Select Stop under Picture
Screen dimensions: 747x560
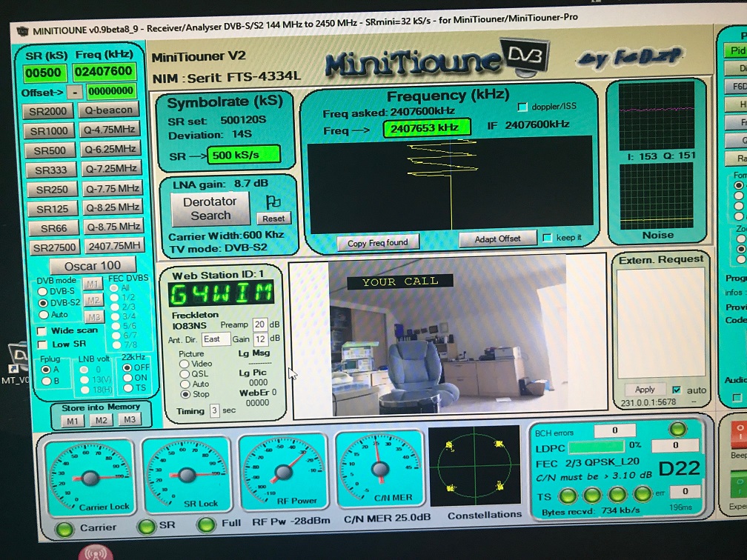coord(185,394)
